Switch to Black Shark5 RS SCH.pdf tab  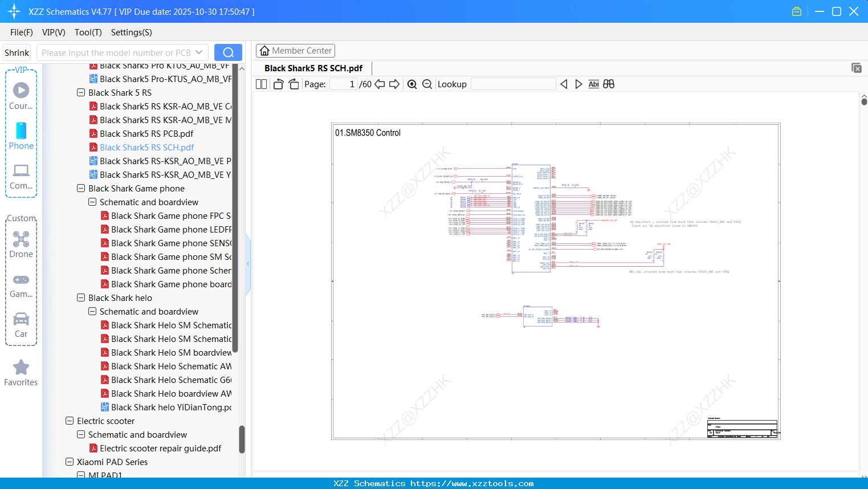point(313,68)
